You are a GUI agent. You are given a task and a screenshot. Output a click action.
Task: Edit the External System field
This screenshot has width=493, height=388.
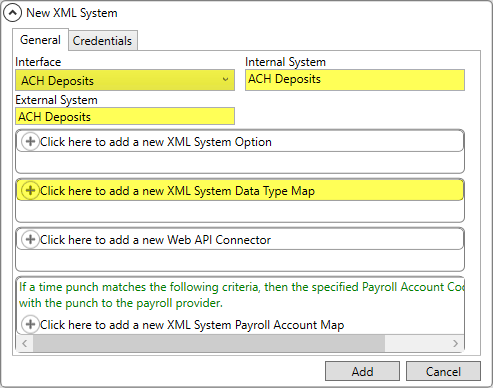pos(125,116)
